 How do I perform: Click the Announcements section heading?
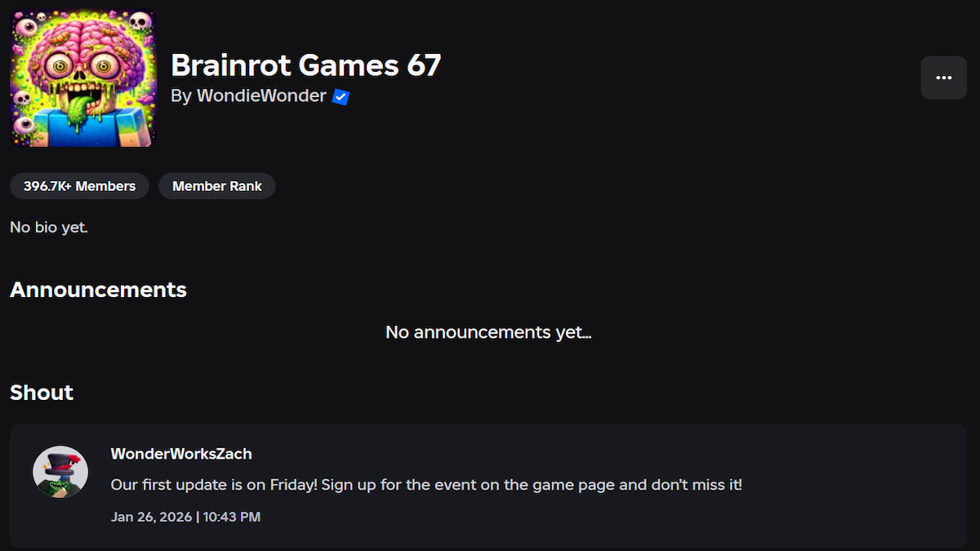click(x=98, y=290)
